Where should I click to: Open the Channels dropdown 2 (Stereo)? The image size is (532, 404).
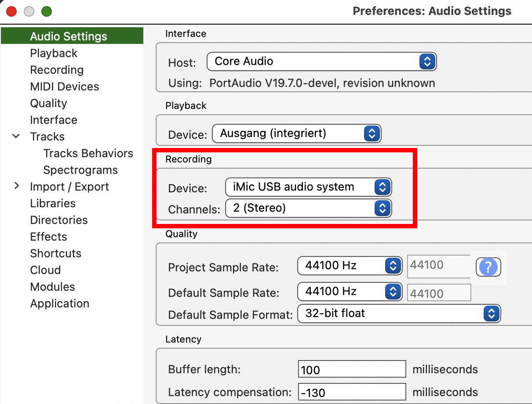click(308, 208)
